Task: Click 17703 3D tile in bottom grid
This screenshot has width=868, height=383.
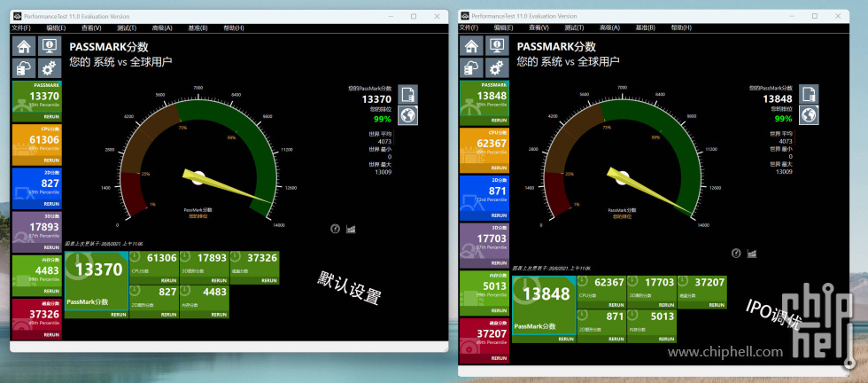Action: click(x=652, y=292)
